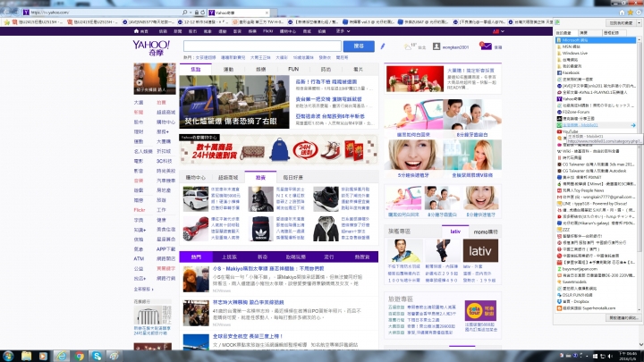Click the red hoverboard product thumbnail
The width and height of the screenshot is (644, 362).
[196, 228]
